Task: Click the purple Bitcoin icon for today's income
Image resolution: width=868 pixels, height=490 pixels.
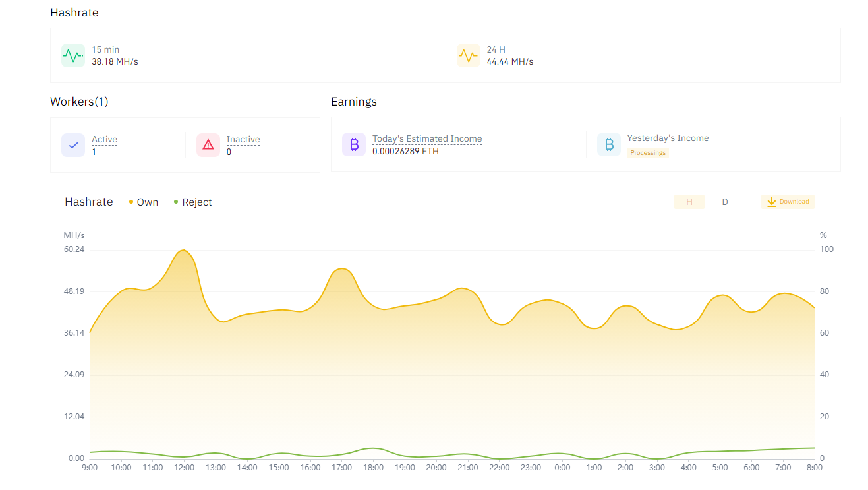Action: (354, 144)
